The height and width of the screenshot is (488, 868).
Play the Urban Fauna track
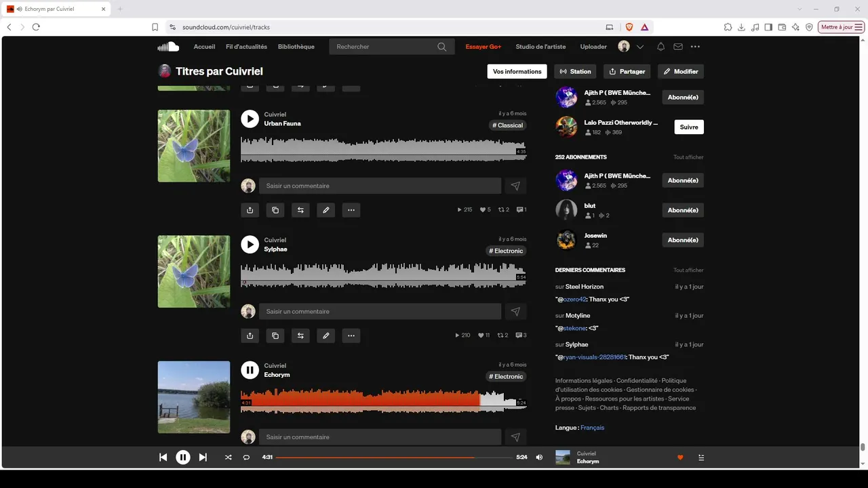(250, 119)
